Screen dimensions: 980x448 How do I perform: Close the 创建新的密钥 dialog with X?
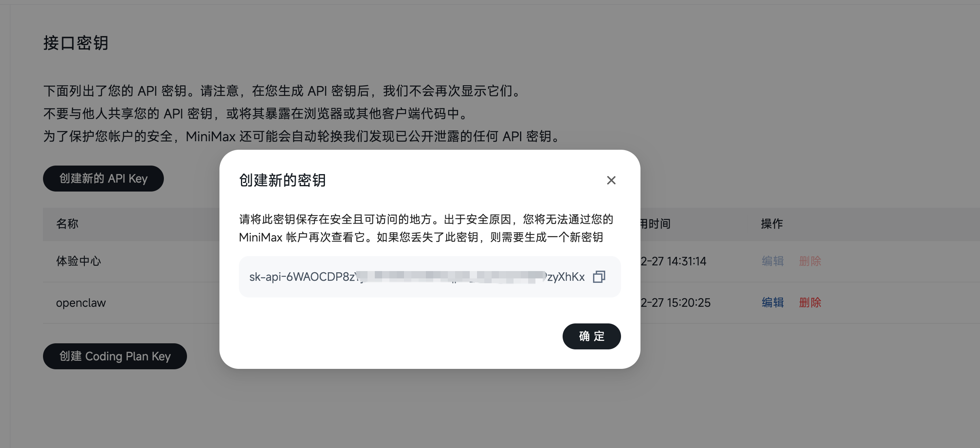point(611,180)
